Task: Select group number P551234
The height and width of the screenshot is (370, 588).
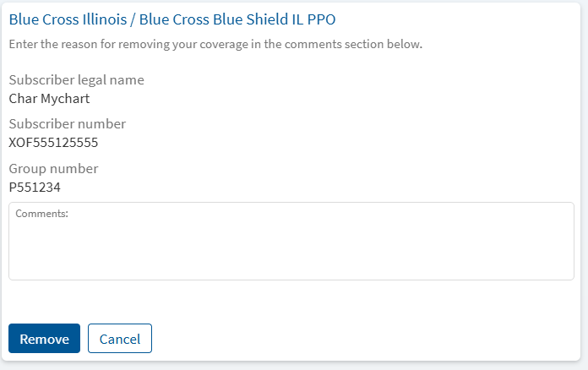Action: [x=35, y=187]
